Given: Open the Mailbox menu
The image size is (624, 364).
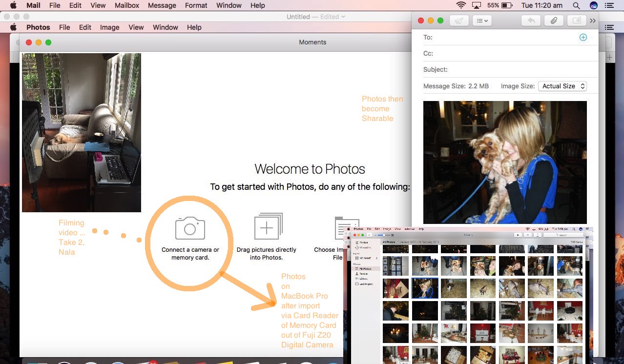Looking at the screenshot, I should [127, 5].
